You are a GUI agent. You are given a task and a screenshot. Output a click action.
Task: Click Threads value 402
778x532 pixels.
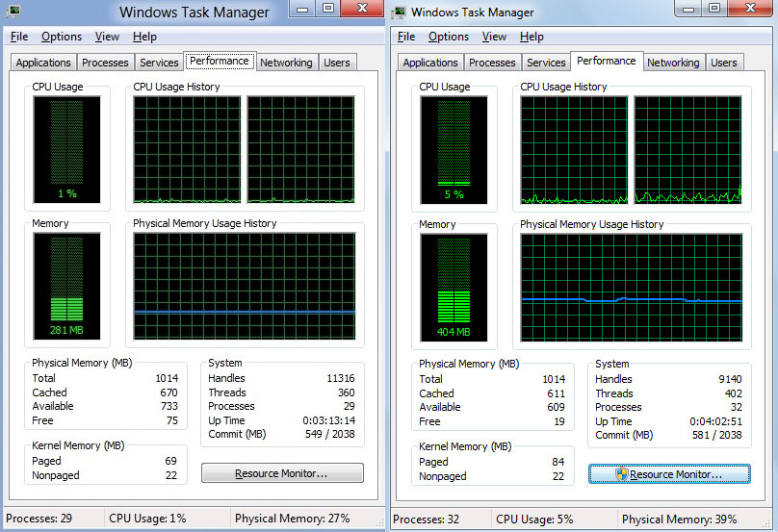pos(734,393)
